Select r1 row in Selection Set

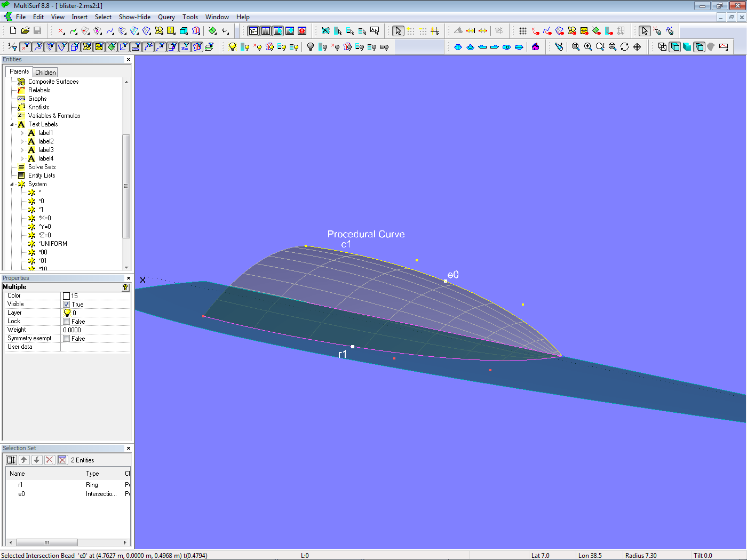tap(21, 485)
